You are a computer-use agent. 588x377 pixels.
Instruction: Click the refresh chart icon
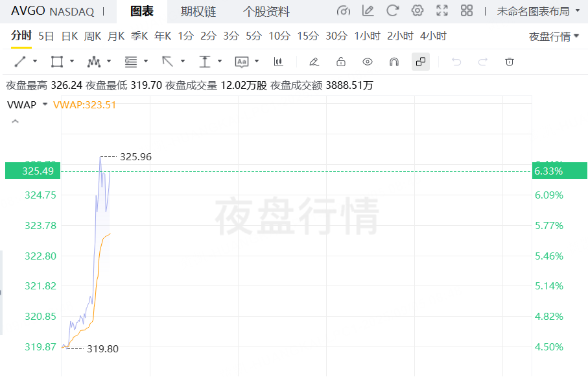(392, 11)
